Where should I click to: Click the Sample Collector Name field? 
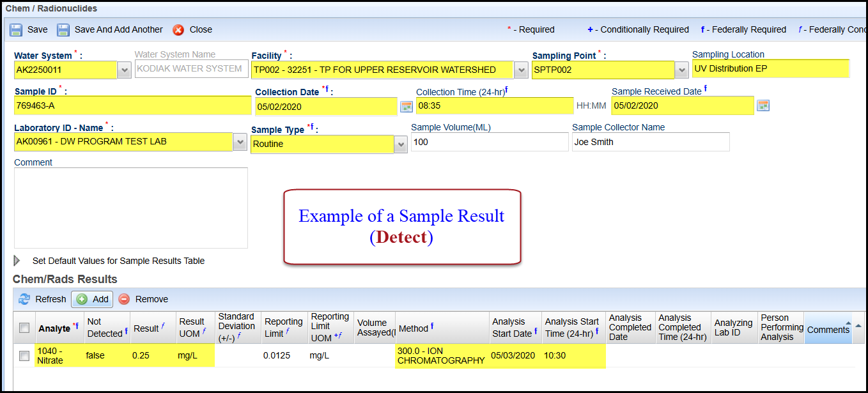[x=650, y=142]
